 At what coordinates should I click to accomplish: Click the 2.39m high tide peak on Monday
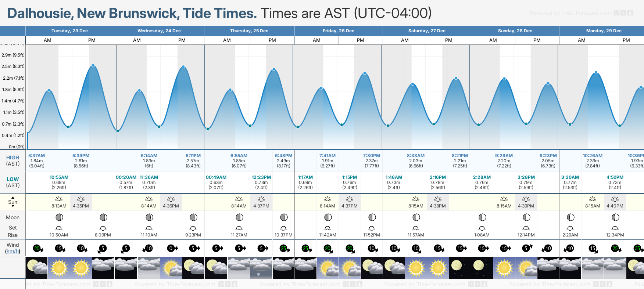pos(596,73)
